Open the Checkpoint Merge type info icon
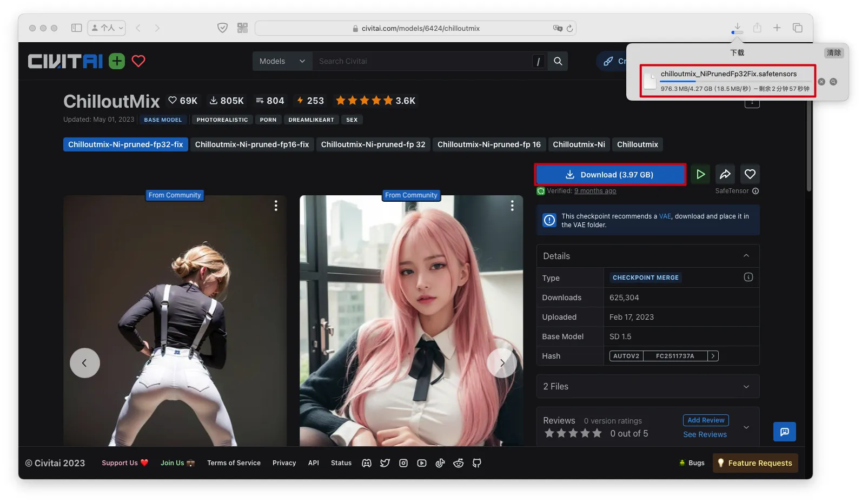Image resolution: width=868 pixels, height=502 pixels. (x=748, y=277)
